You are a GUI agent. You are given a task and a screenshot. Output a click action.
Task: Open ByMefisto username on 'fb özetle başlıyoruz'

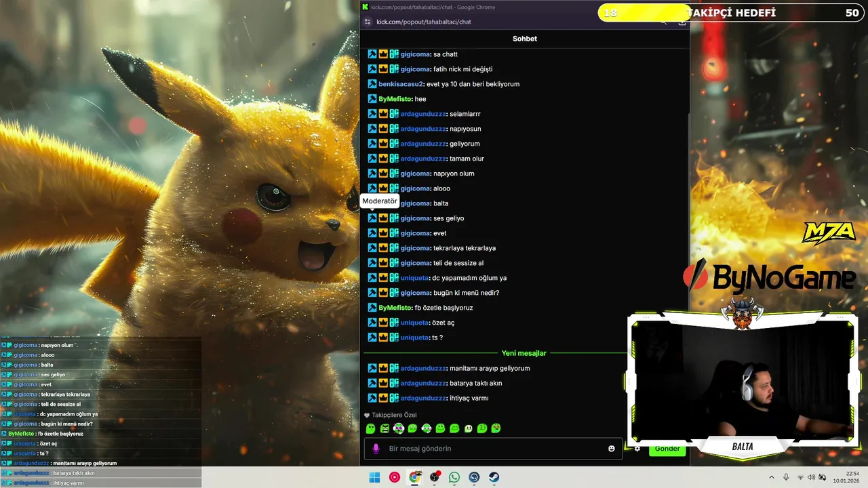395,308
